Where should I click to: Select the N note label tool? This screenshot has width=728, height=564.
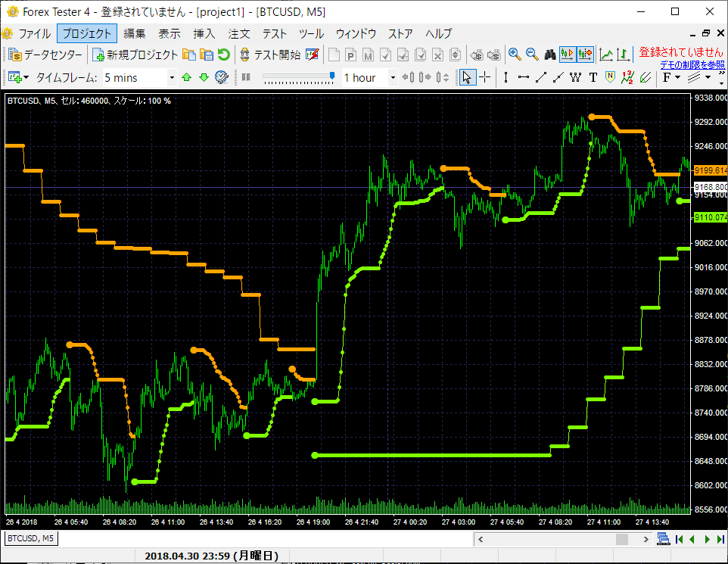point(610,77)
